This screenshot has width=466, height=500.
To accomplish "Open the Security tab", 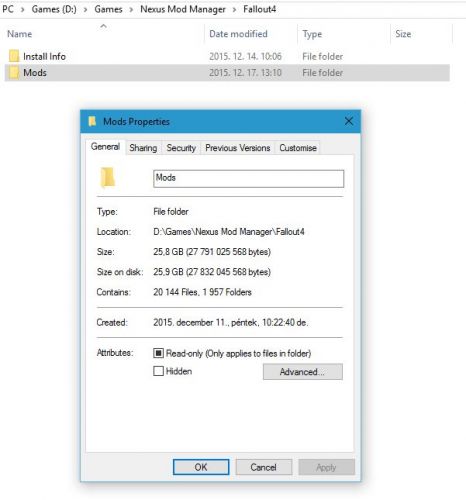I will pyautogui.click(x=181, y=148).
